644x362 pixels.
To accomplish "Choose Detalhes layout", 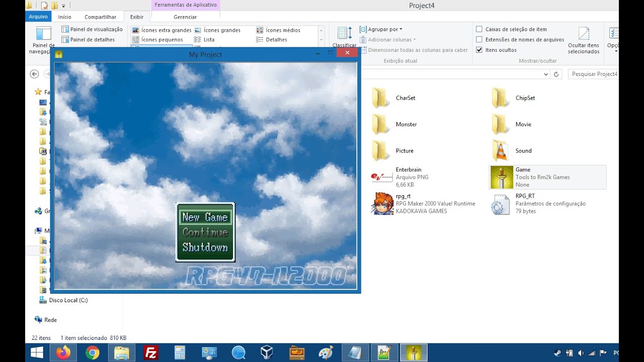I will [272, 40].
